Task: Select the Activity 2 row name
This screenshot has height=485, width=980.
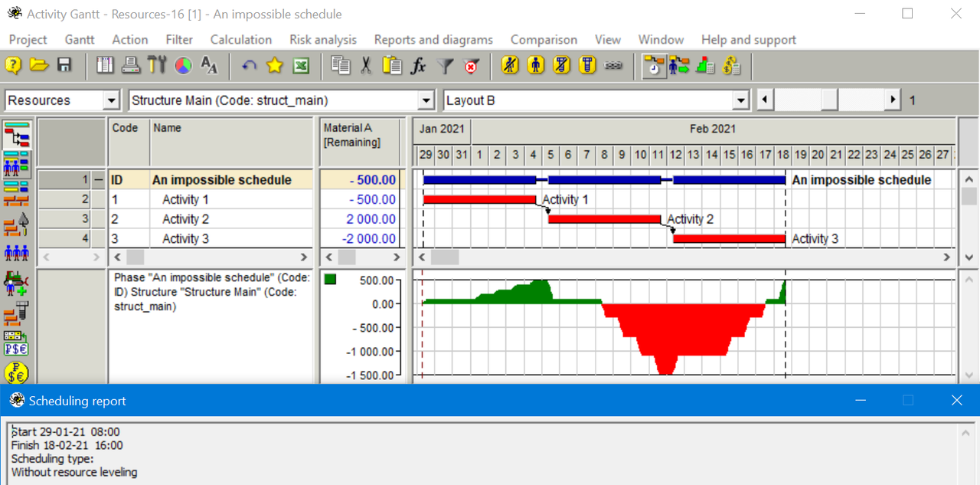Action: tap(185, 219)
